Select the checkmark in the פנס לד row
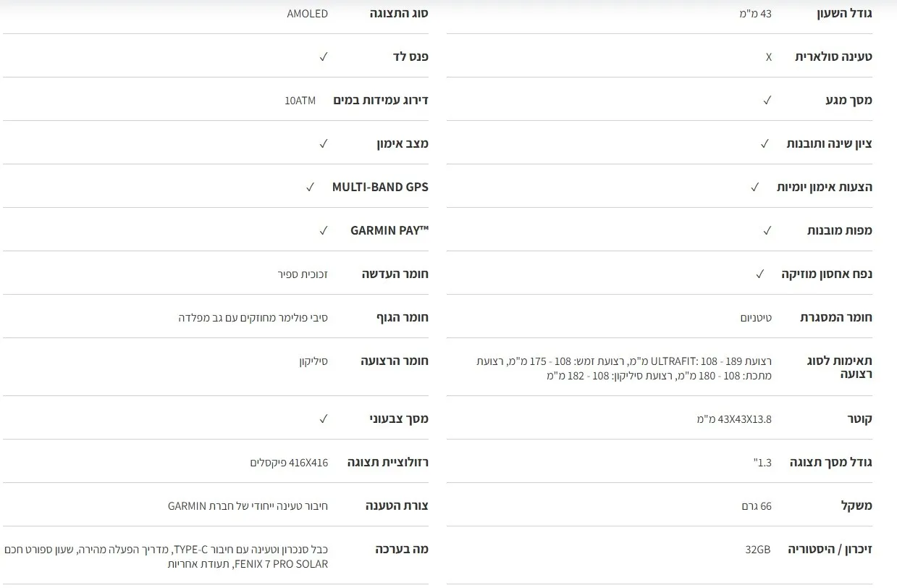This screenshot has height=588, width=897. (x=323, y=56)
